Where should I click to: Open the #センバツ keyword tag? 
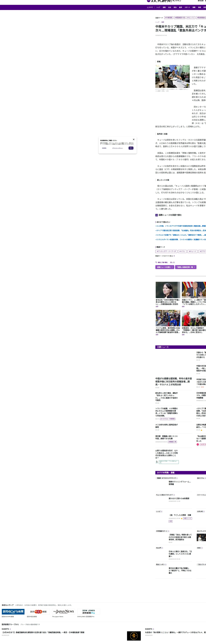click(x=191, y=18)
